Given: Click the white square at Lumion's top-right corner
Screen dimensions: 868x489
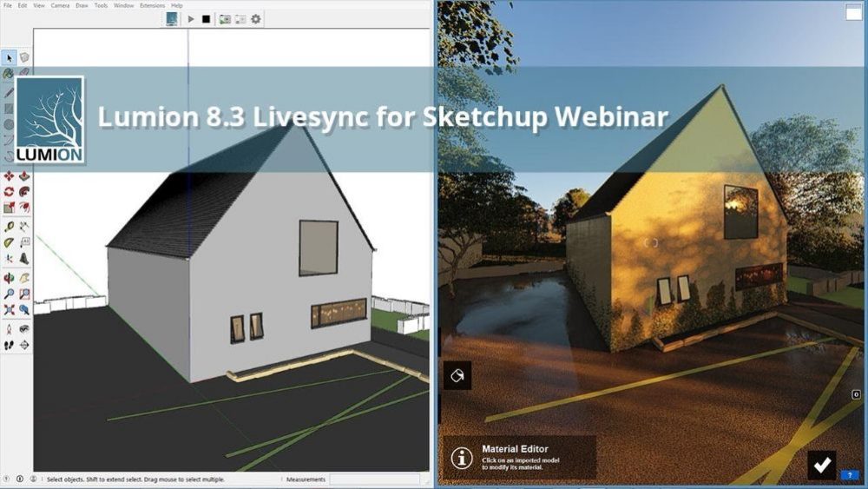Looking at the screenshot, I should [853, 12].
